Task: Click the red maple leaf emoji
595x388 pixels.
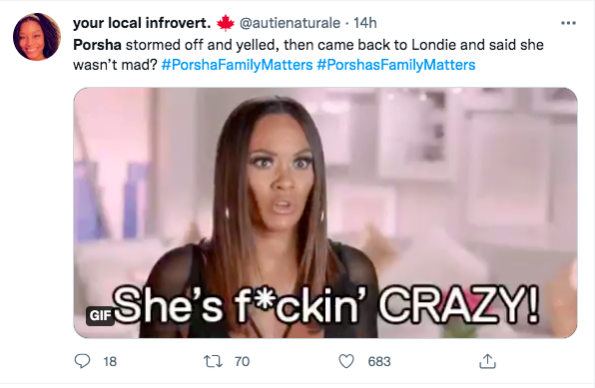Action: click(x=226, y=23)
